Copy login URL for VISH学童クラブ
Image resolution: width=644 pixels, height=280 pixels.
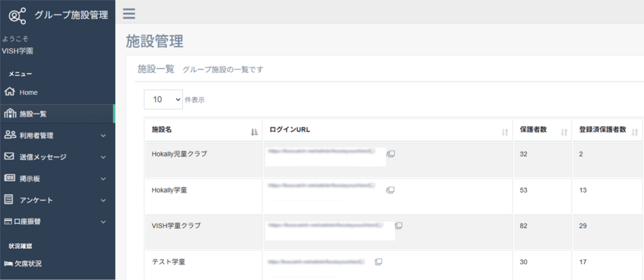click(399, 226)
